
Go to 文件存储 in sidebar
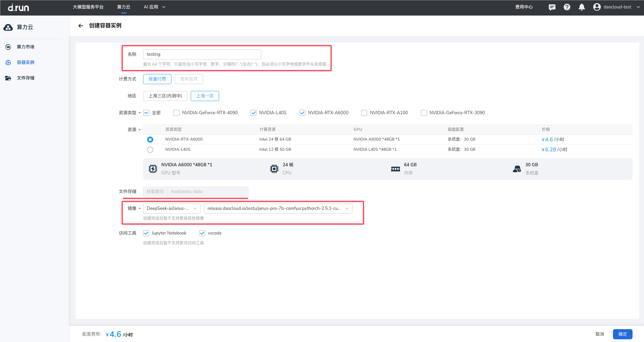[x=26, y=78]
